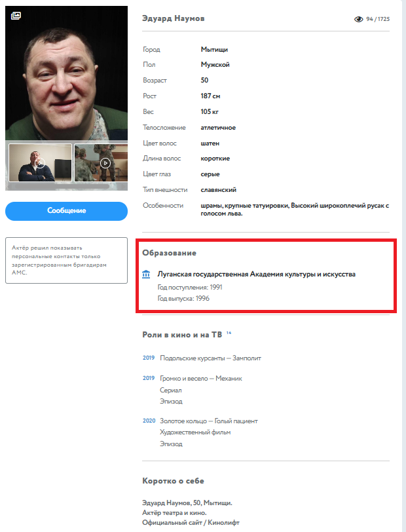Click the Роли в кино и на ТВ heading

[x=182, y=335]
